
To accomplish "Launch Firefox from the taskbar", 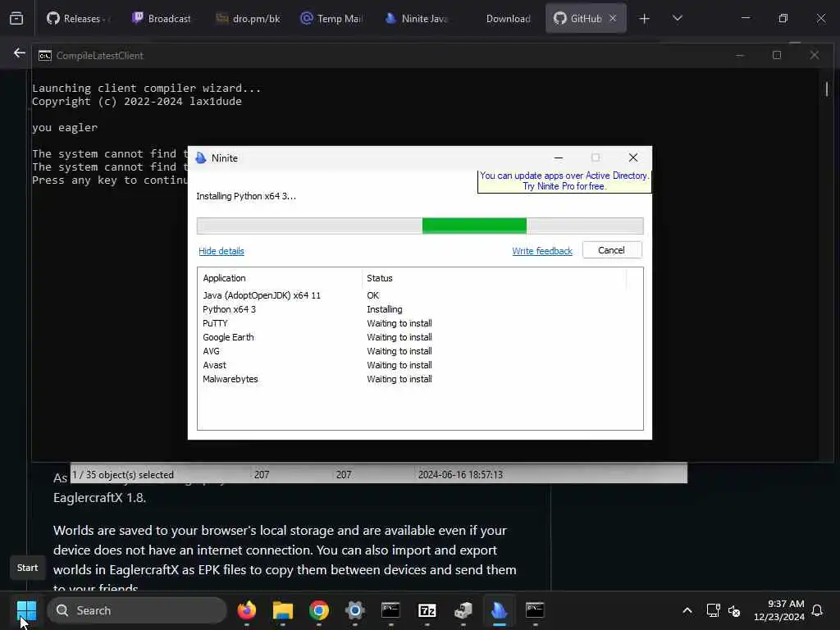I will point(246,610).
